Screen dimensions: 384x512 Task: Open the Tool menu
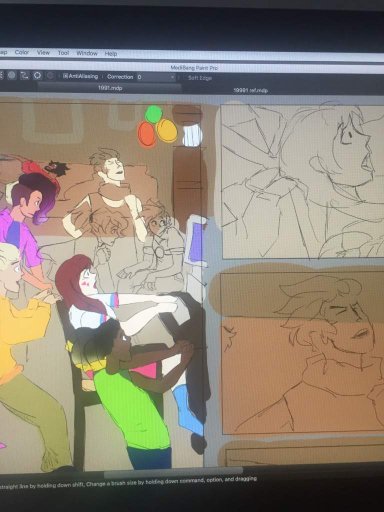pyautogui.click(x=63, y=53)
